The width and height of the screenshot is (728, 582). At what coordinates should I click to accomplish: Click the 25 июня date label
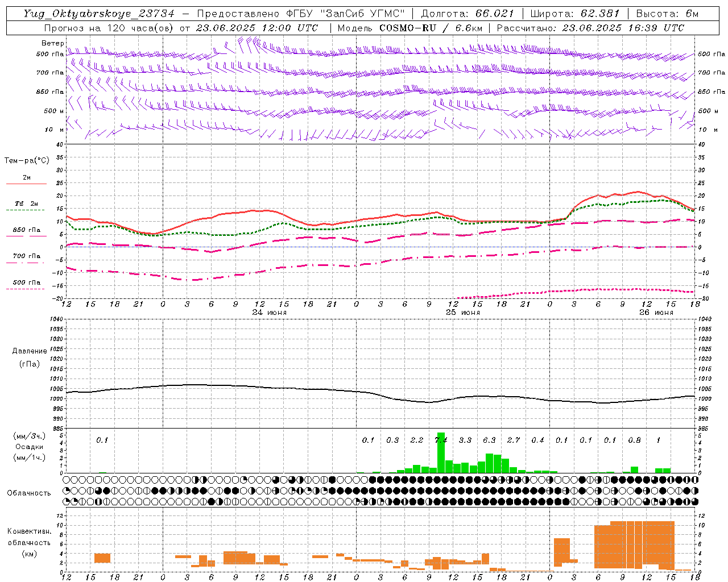point(462,313)
